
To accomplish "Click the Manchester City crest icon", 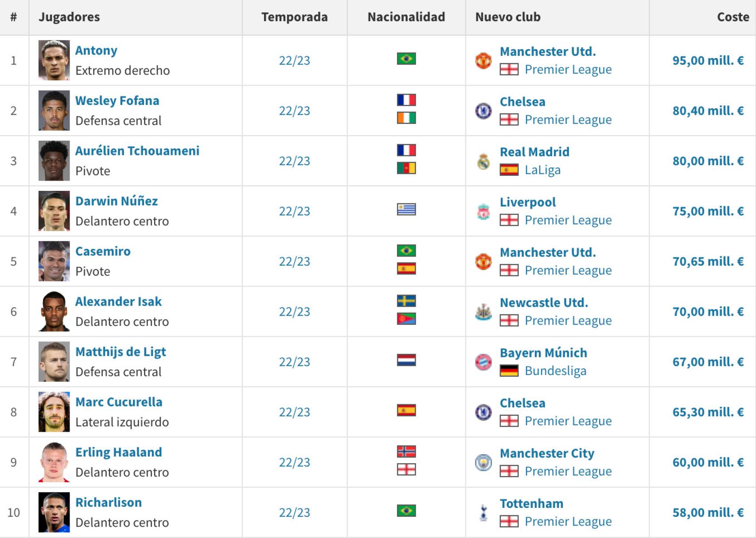I will (x=483, y=463).
